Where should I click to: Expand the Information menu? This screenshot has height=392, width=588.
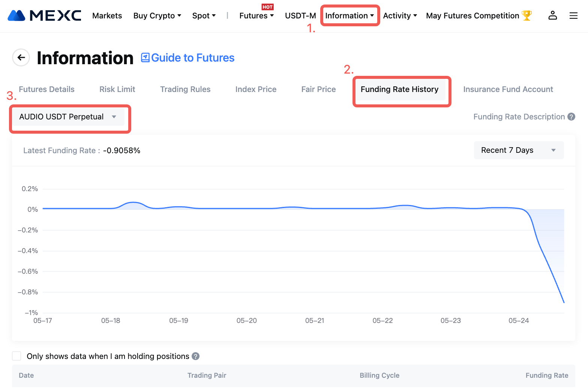click(349, 16)
